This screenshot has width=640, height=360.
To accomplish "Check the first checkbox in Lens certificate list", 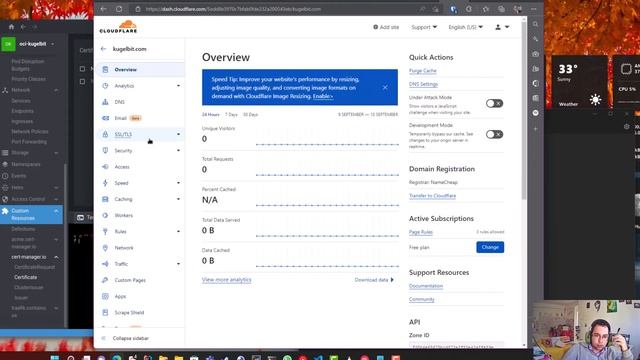I will coord(82,69).
